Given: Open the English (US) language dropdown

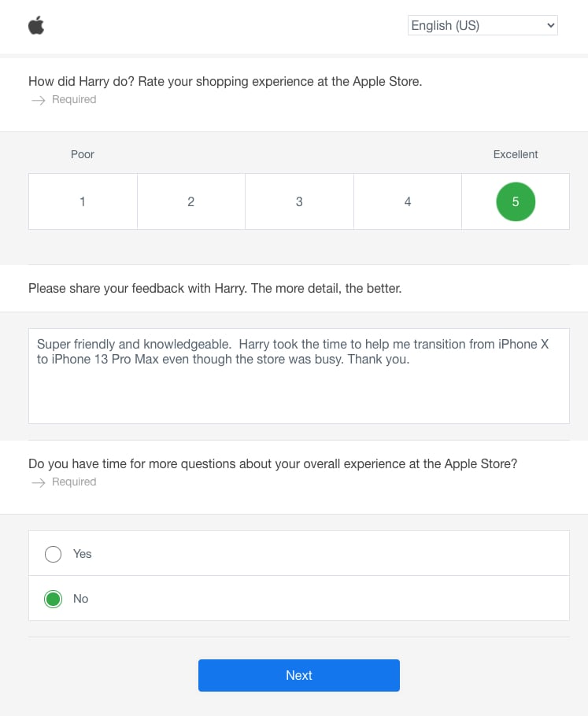Looking at the screenshot, I should [x=482, y=25].
